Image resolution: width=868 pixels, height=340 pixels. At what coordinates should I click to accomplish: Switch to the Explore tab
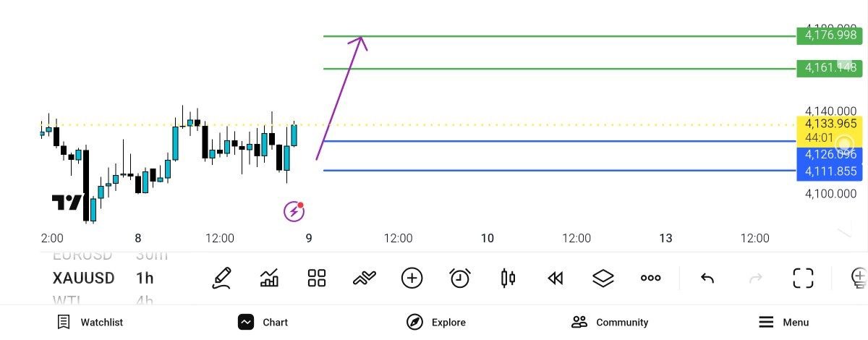click(436, 322)
